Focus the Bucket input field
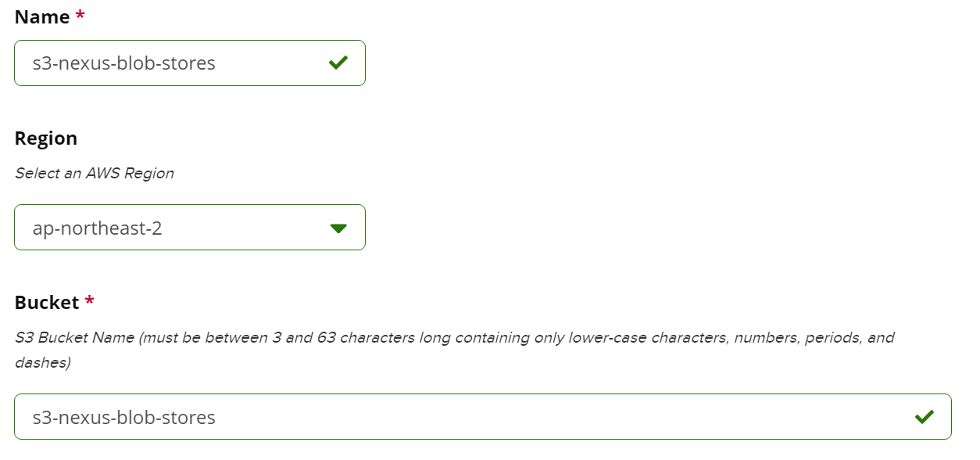This screenshot has width=980, height=460. (482, 417)
